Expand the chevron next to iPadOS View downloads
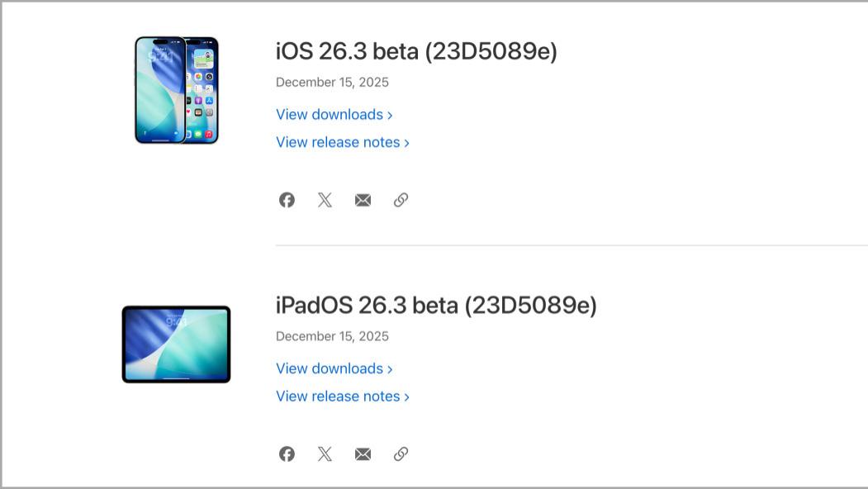The height and width of the screenshot is (489, 868). pos(389,368)
